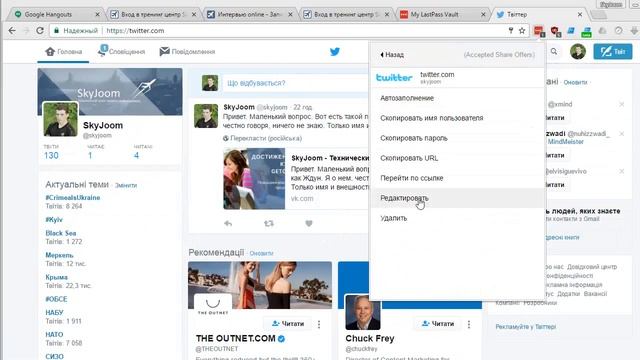Open Twitter search magnifier icon

coord(554,51)
